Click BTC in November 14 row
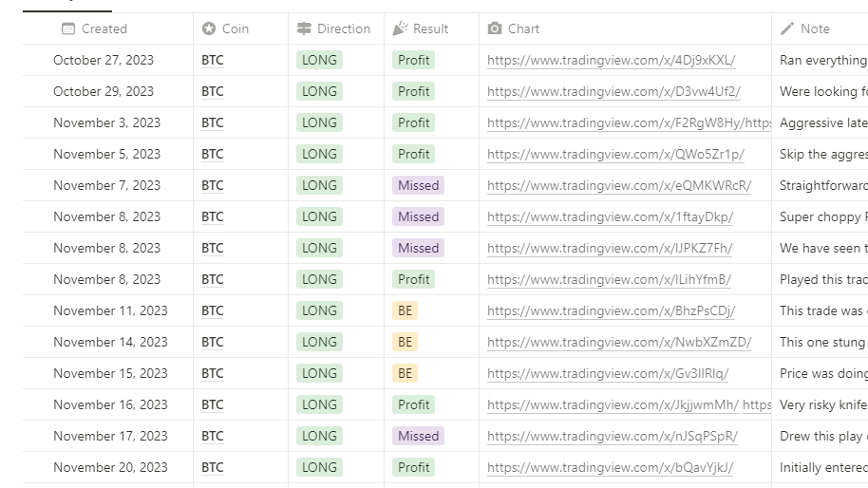The width and height of the screenshot is (868, 488). point(213,342)
